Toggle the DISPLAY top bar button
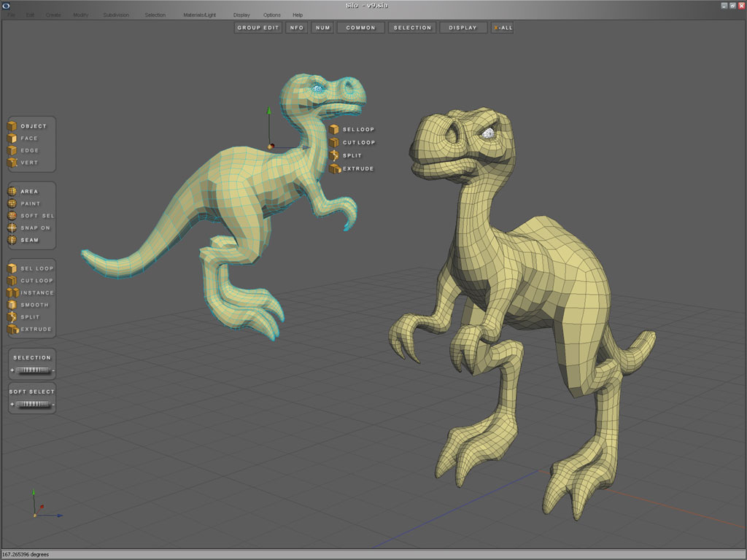Image resolution: width=747 pixels, height=560 pixels. (x=463, y=28)
